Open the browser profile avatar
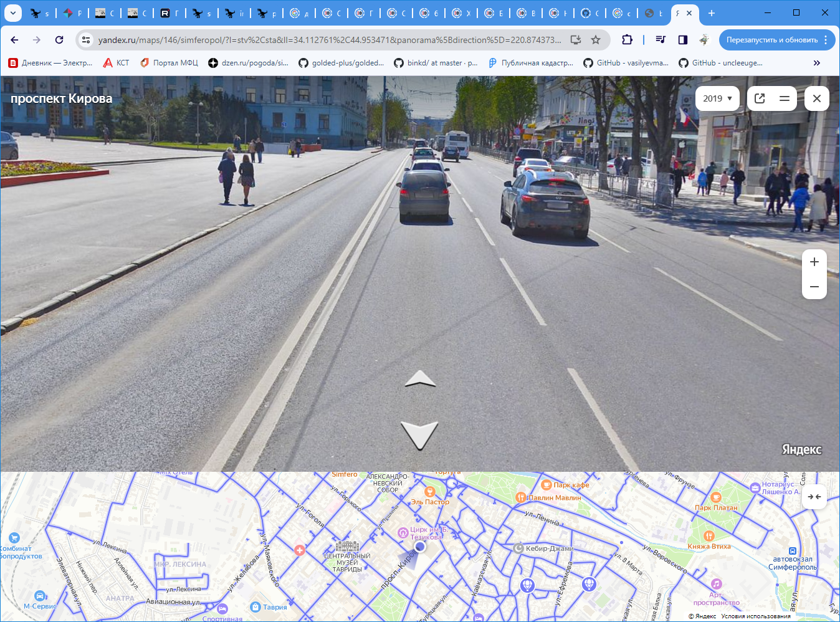Viewport: 840px width, 622px height. [704, 40]
